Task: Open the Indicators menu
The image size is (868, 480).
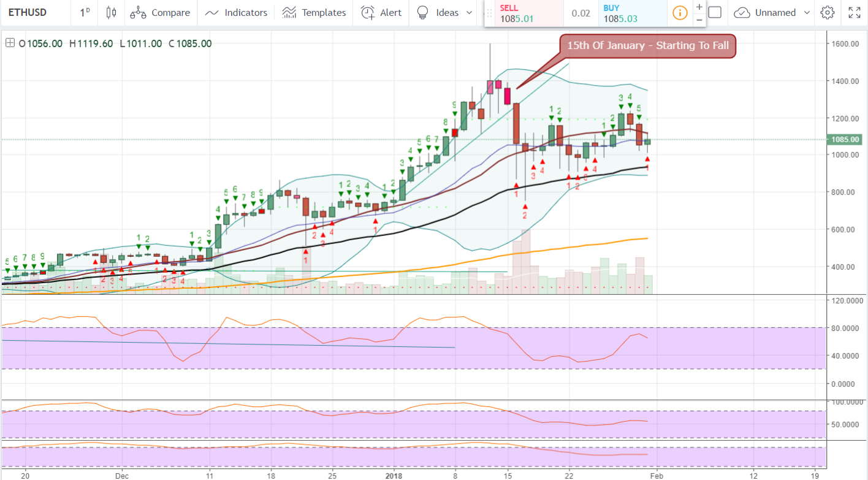Action: [236, 12]
